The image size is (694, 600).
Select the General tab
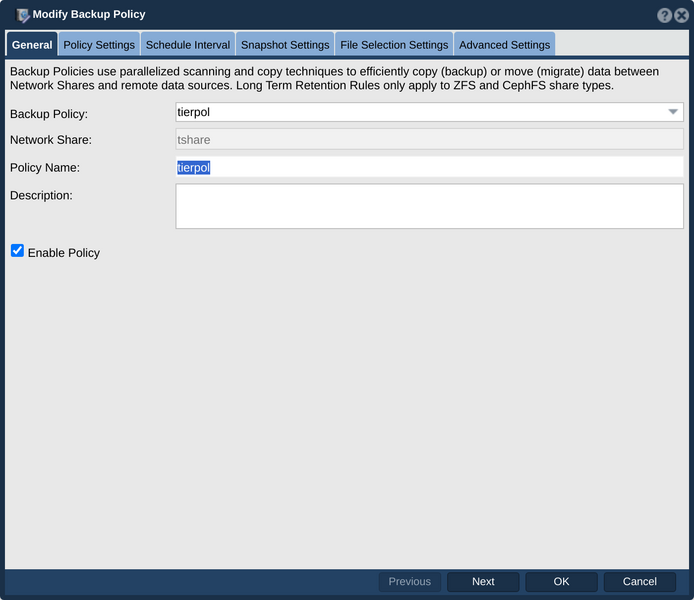[32, 45]
